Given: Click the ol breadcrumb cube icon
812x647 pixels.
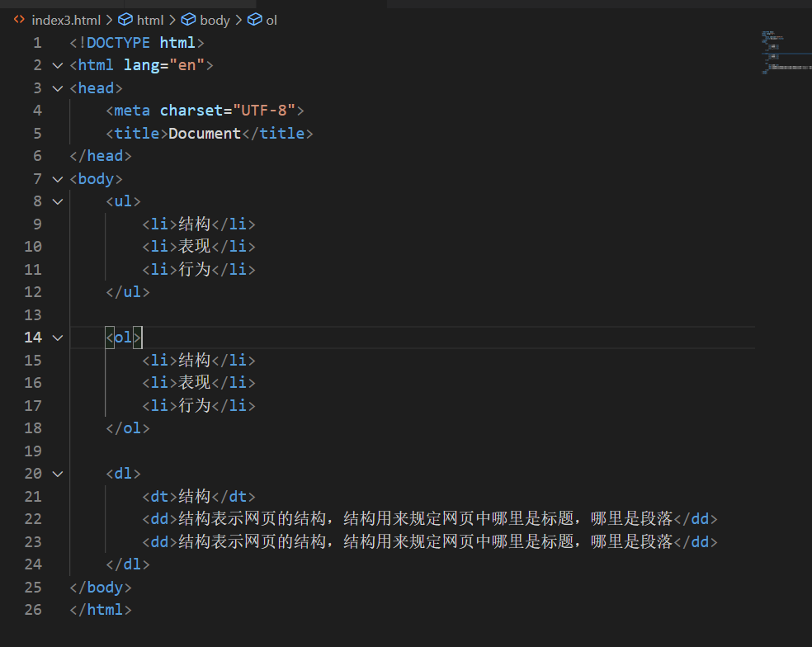Looking at the screenshot, I should click(255, 20).
